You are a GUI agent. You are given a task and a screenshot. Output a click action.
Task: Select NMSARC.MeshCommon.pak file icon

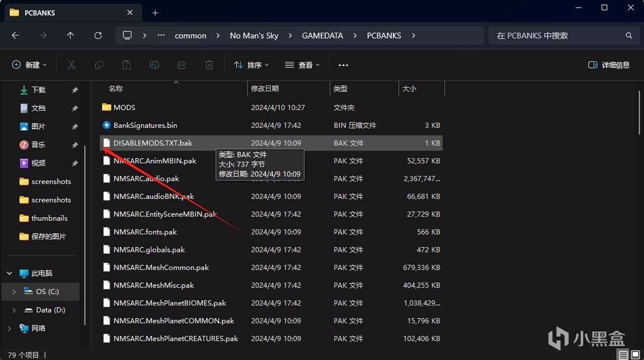[106, 268]
